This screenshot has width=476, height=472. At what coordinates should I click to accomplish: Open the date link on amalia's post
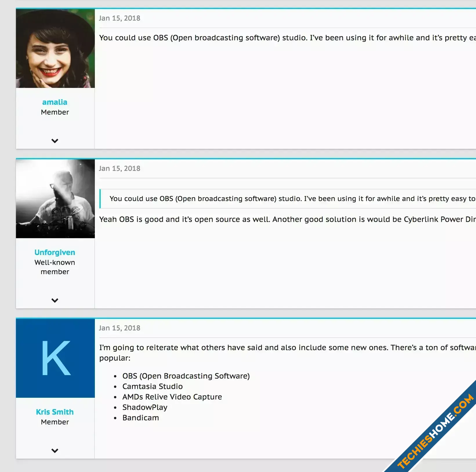point(120,18)
